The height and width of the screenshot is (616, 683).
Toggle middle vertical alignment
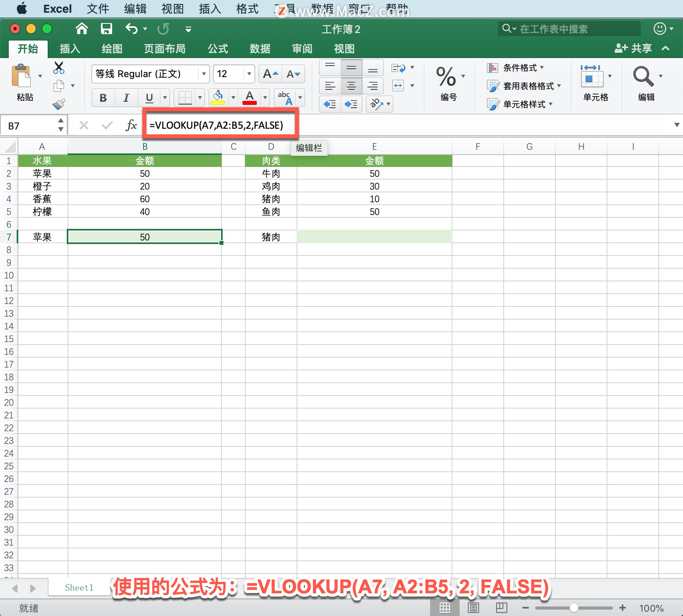[351, 68]
